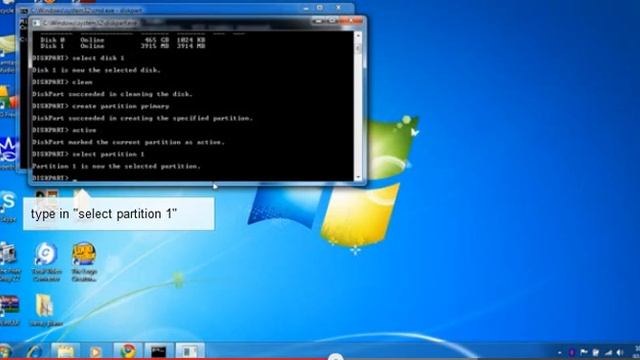Open diskpart window system menu icon
This screenshot has height=360, width=640.
tap(37, 23)
